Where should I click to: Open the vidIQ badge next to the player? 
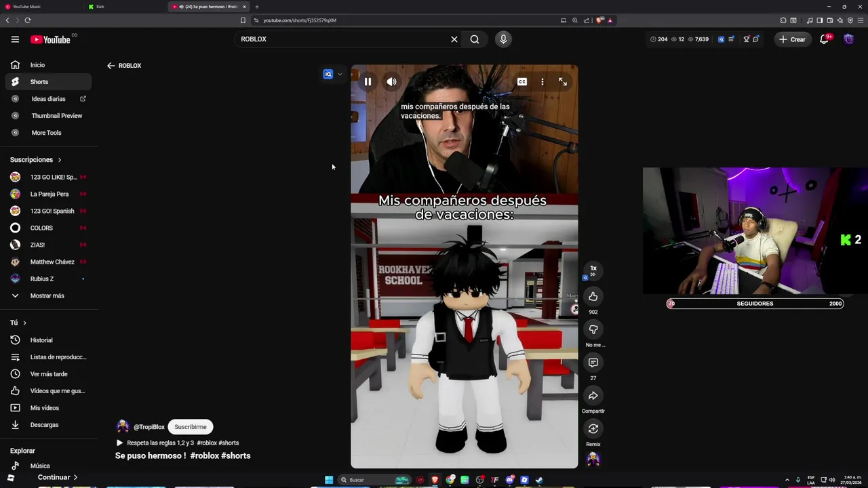[328, 75]
